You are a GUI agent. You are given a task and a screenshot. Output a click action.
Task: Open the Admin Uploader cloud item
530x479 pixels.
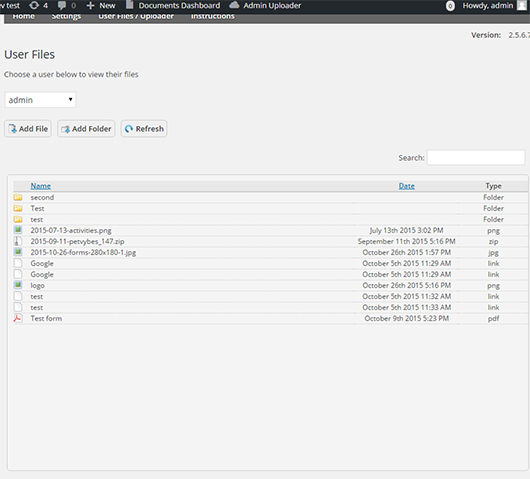point(265,5)
